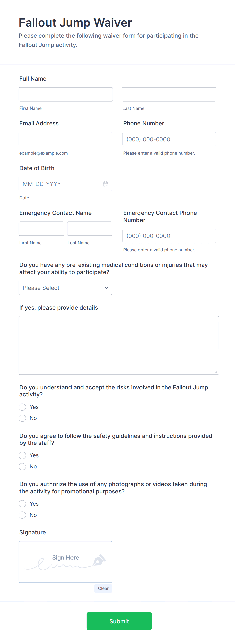Select No for following safety guidelines
235x644 pixels.
pos(22,466)
